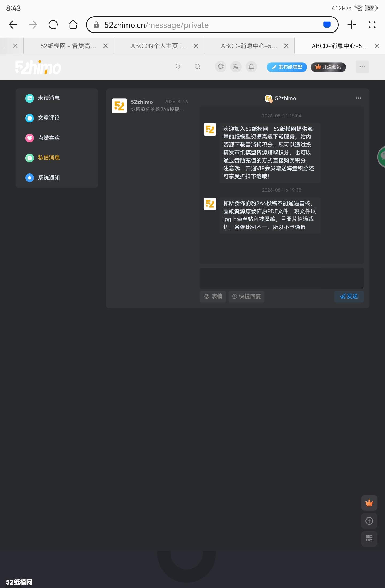Screen dimensions: 385x588
Task: Click the sender avatar beside the 審核 rejection message
Action: click(x=210, y=204)
